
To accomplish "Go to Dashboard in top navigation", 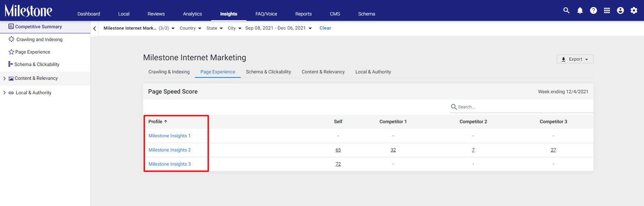I will (89, 14).
